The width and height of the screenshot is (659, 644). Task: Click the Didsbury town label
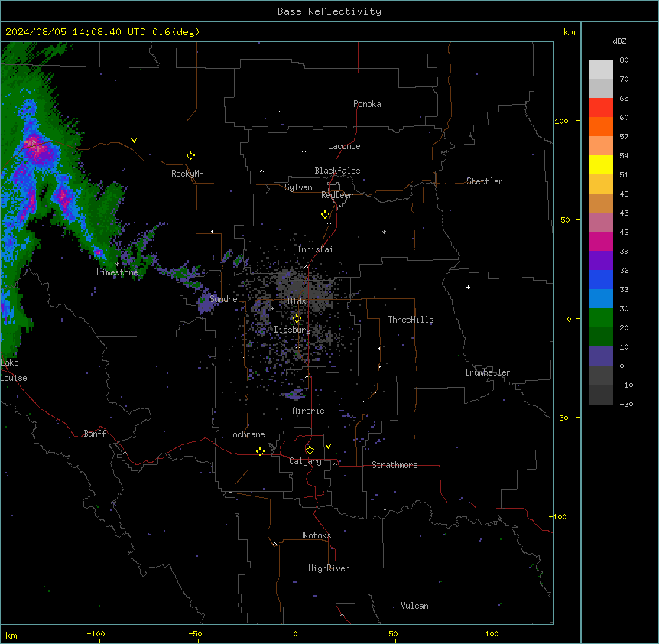point(293,330)
